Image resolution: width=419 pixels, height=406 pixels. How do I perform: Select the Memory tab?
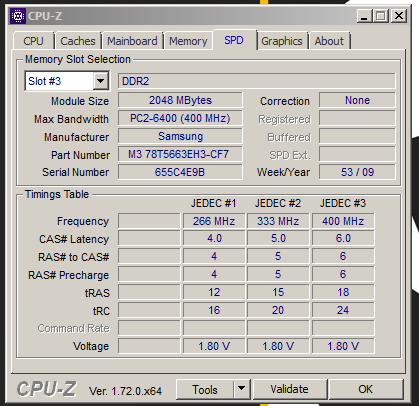click(x=188, y=41)
